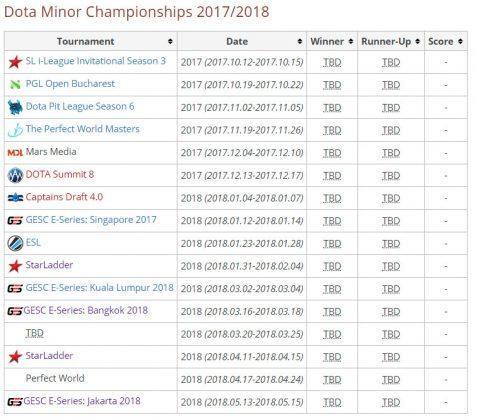The height and width of the screenshot is (420, 477).
Task: Sort table by Score column arrows
Action: click(x=460, y=41)
